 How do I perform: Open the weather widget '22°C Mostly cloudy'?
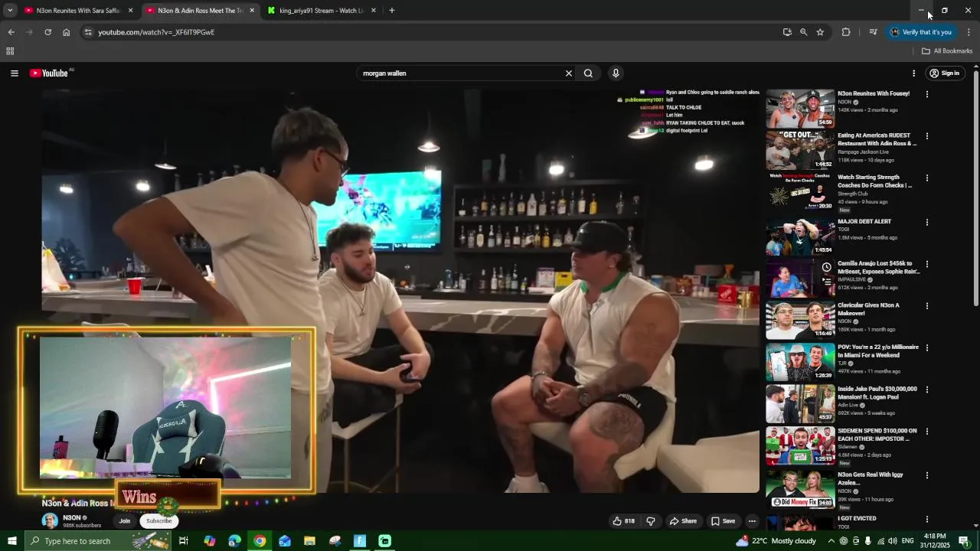(x=776, y=541)
